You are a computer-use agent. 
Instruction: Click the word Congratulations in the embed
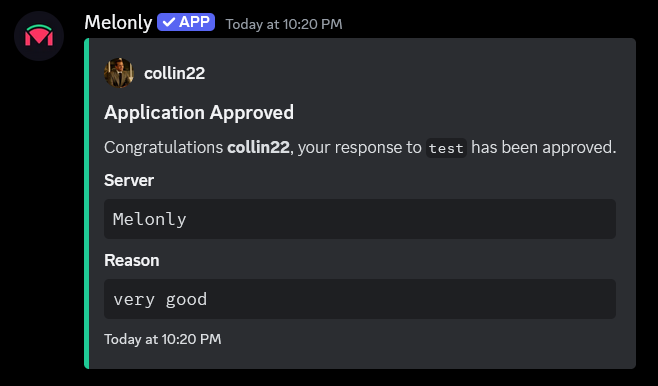click(x=164, y=147)
